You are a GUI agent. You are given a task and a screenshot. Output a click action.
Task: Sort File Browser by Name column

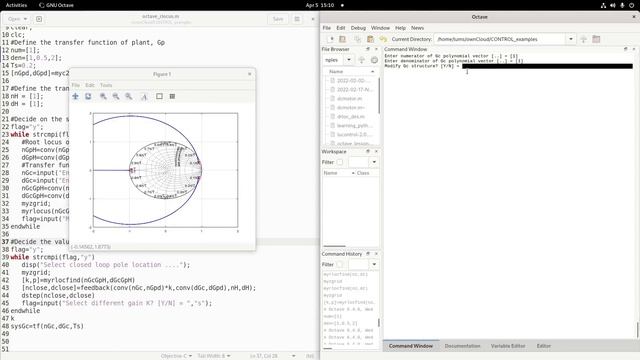(350, 71)
